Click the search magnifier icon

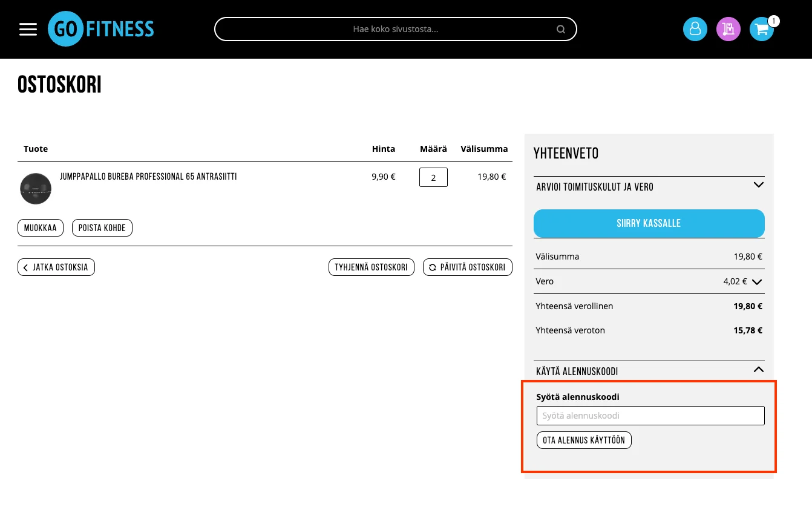pos(561,29)
